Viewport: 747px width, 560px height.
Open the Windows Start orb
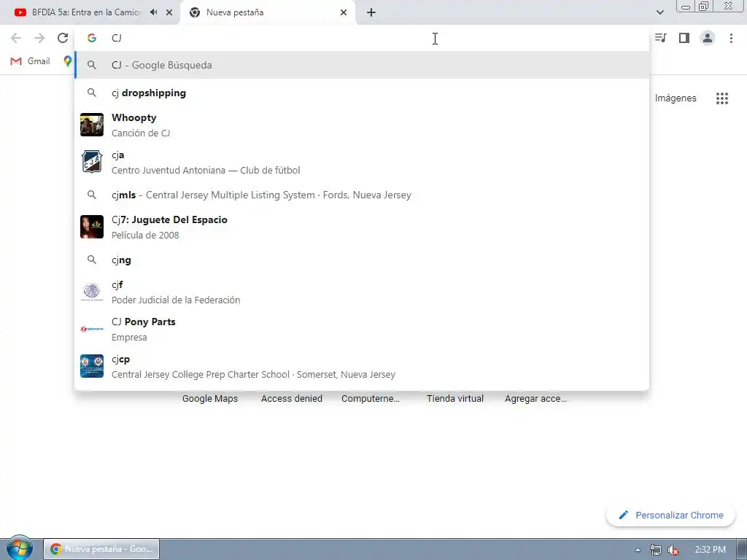point(19,548)
